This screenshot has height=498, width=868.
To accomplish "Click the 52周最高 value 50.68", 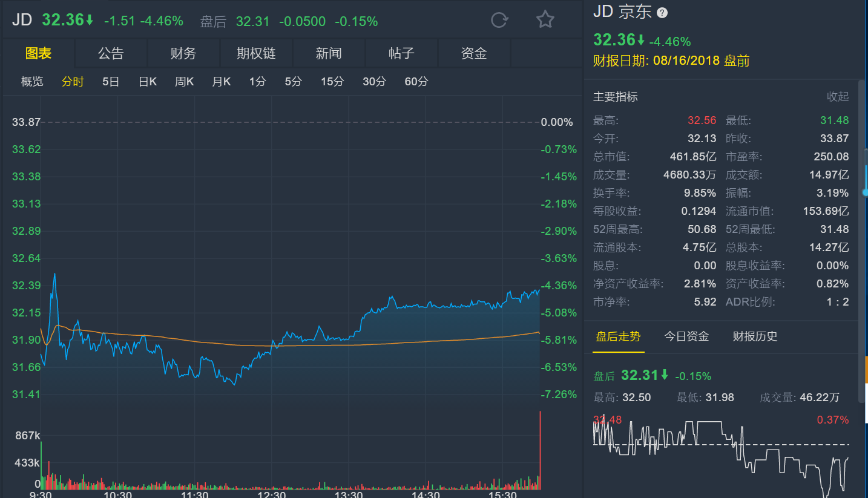I will pyautogui.click(x=702, y=229).
